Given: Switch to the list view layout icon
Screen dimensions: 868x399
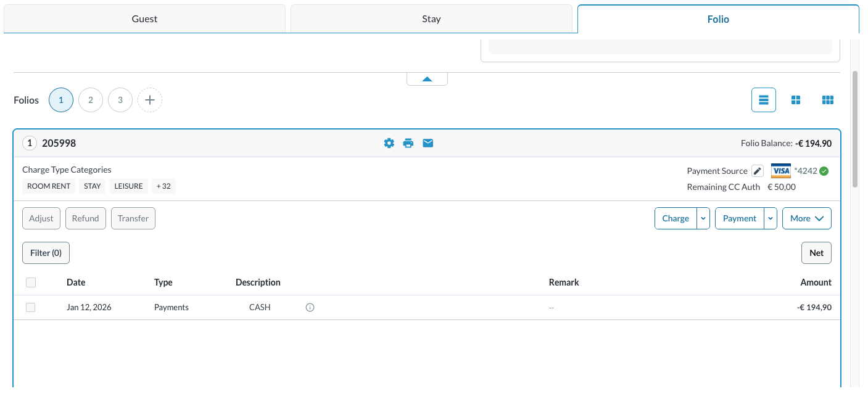Looking at the screenshot, I should [x=763, y=99].
